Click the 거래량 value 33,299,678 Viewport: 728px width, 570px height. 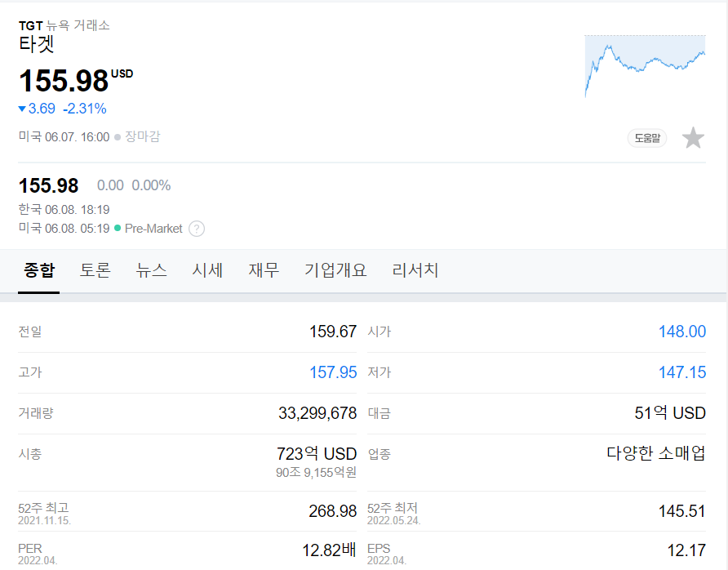pyautogui.click(x=317, y=413)
